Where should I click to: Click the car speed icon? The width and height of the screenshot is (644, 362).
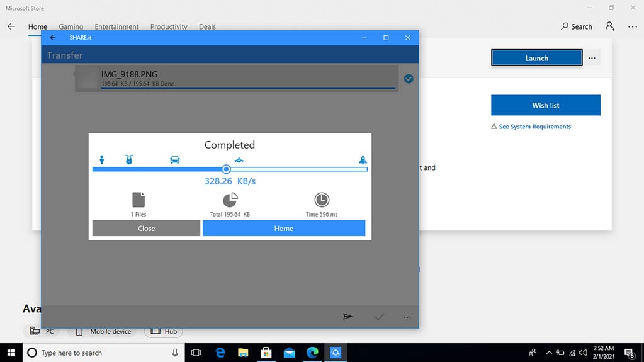174,159
